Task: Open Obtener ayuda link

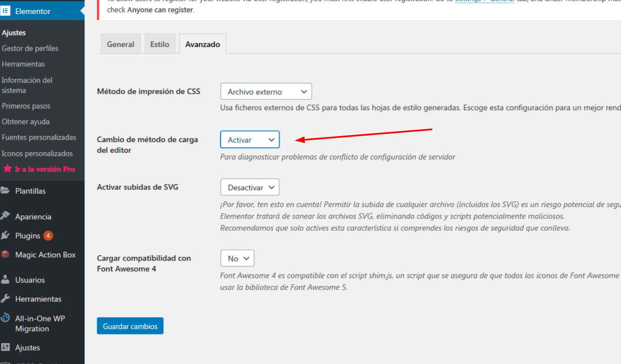Action: click(26, 122)
